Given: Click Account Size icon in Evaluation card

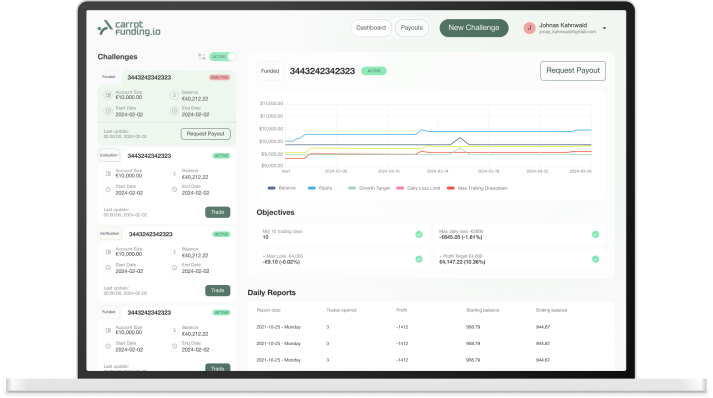Looking at the screenshot, I should pos(108,173).
